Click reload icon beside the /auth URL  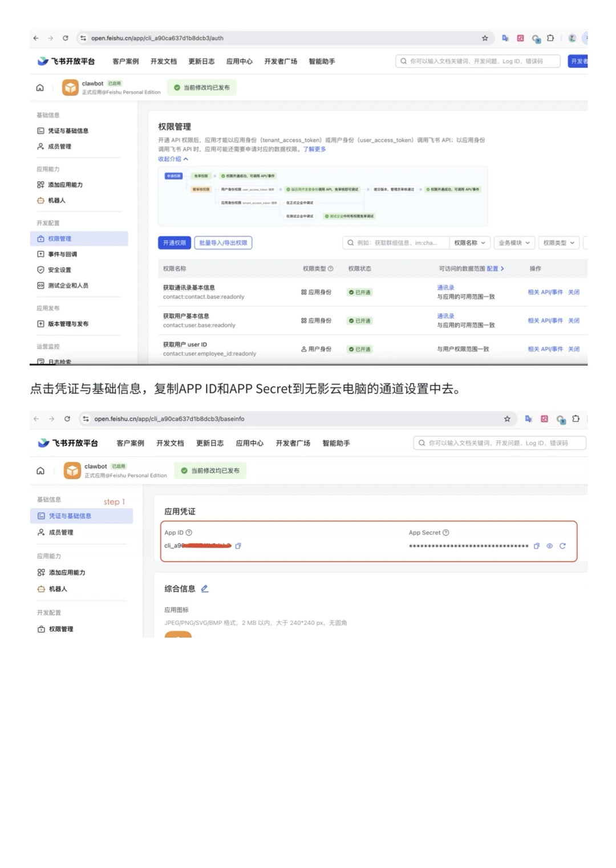66,38
